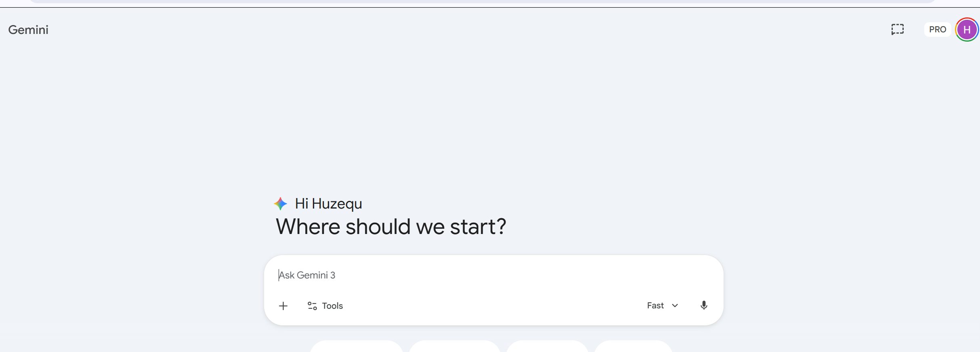This screenshot has width=980, height=352.
Task: Open the Tools menu
Action: [x=325, y=306]
